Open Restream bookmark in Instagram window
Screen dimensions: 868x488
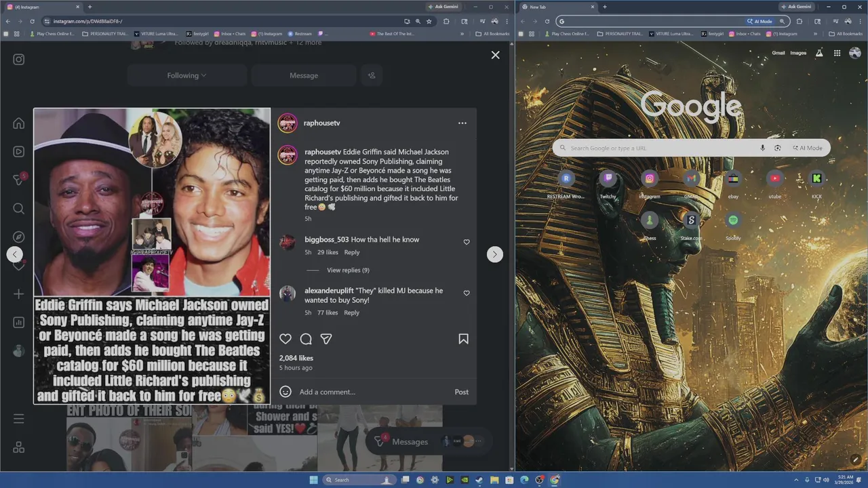300,33
